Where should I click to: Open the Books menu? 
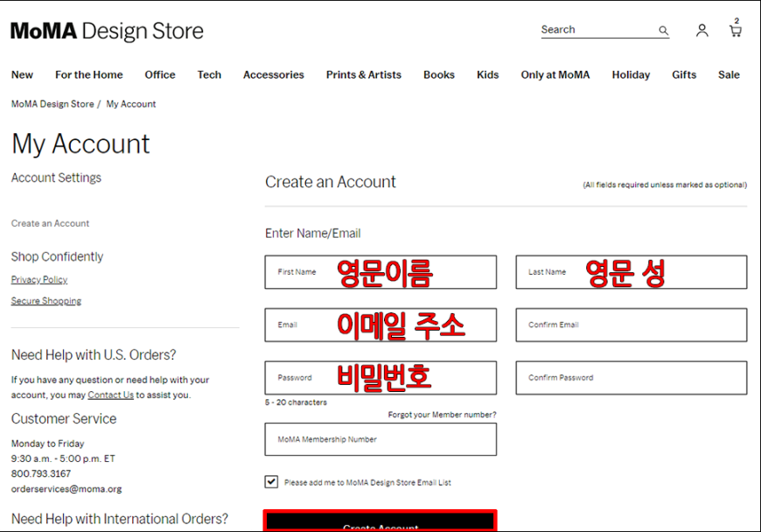[439, 74]
